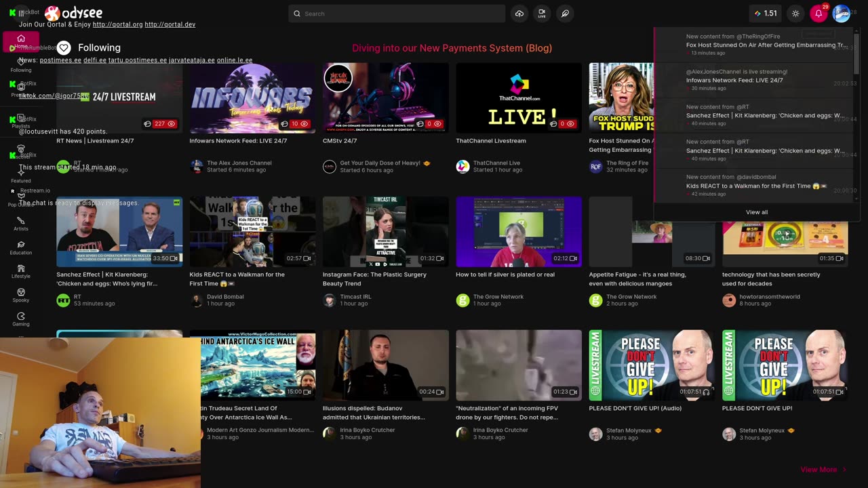Click howtoransomtheworld avatar icon
The height and width of the screenshot is (488, 868).
[729, 300]
